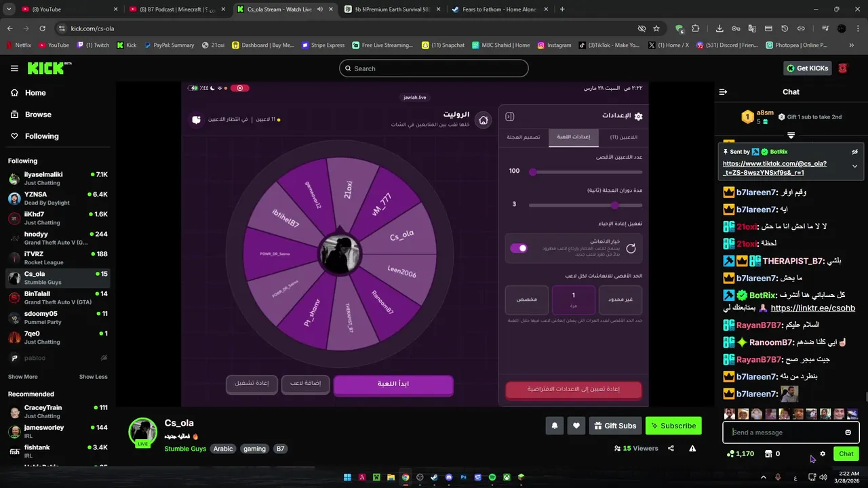Open Chrome downloads icon

pyautogui.click(x=719, y=28)
